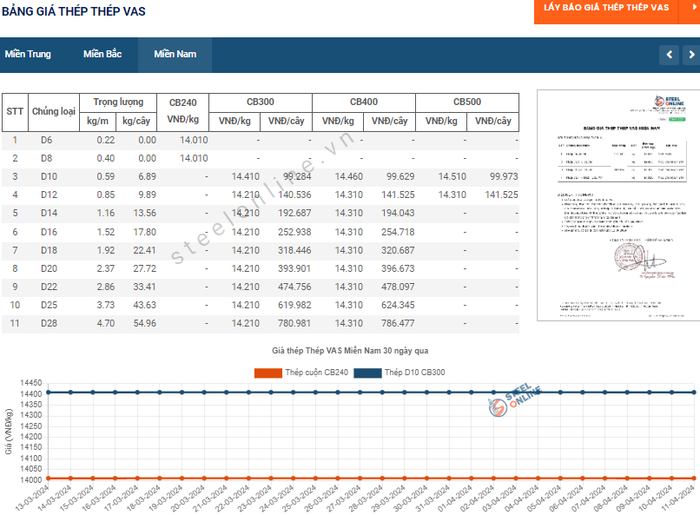This screenshot has height=515, width=700.
Task: Click the Steel Online logo on the document preview
Action: (x=666, y=104)
